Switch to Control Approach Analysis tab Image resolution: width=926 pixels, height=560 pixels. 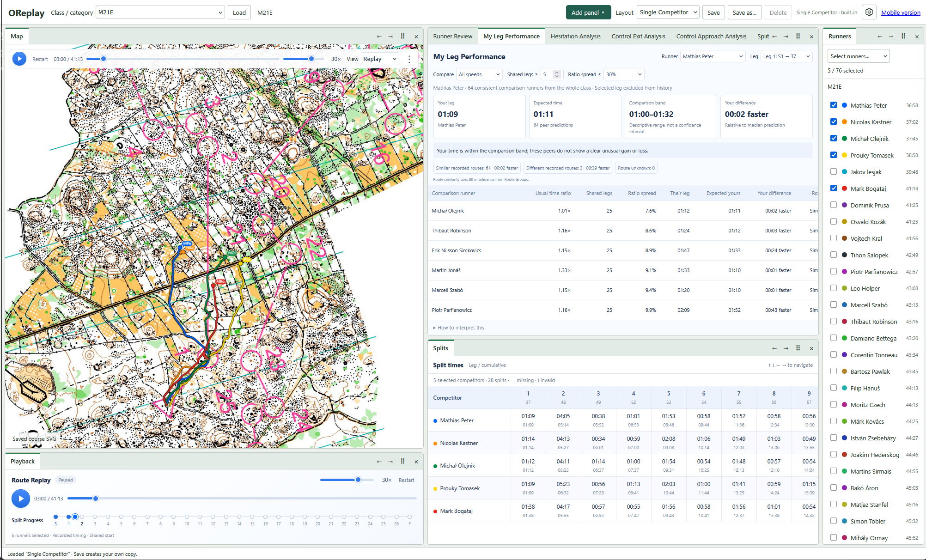pos(711,37)
